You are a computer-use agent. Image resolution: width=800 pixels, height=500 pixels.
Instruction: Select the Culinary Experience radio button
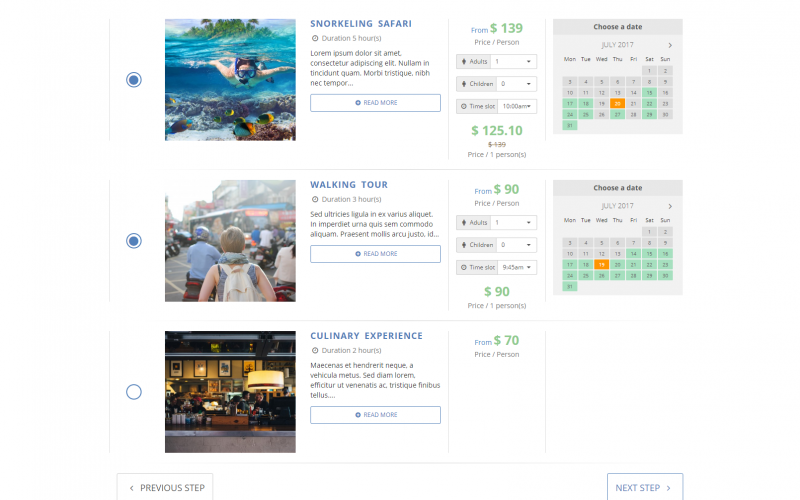[134, 392]
